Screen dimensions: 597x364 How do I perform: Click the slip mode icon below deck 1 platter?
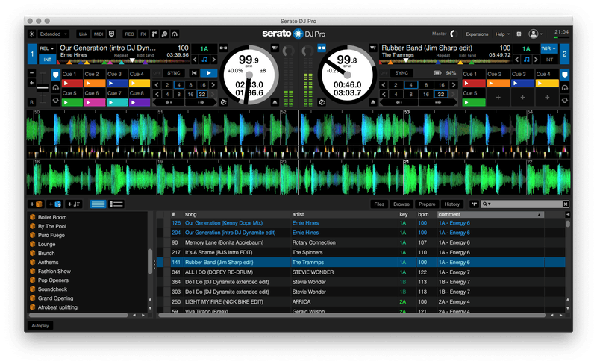coord(223,102)
